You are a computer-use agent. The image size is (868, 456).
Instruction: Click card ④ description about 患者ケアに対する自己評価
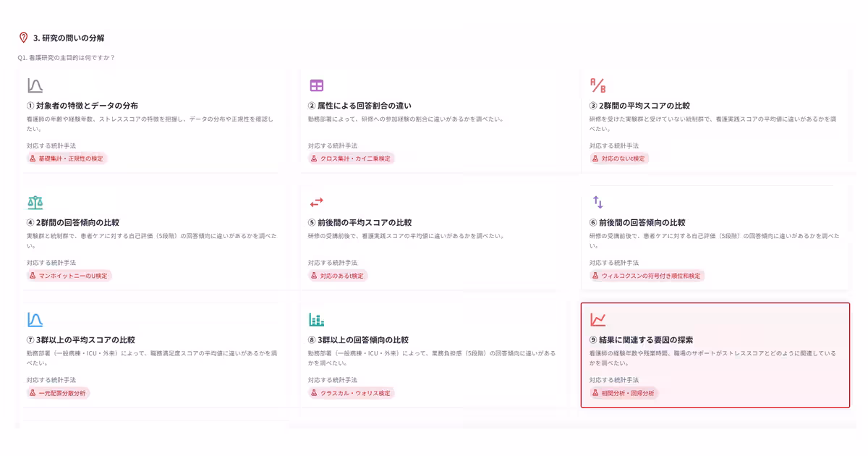152,240
